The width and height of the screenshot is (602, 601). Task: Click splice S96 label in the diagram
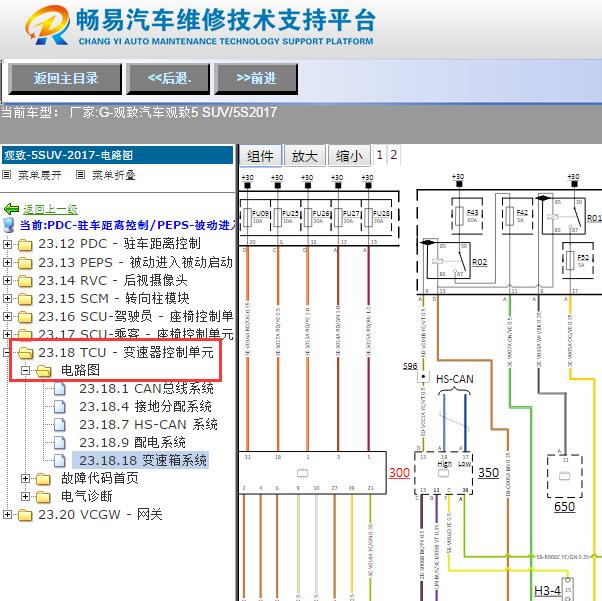410,366
